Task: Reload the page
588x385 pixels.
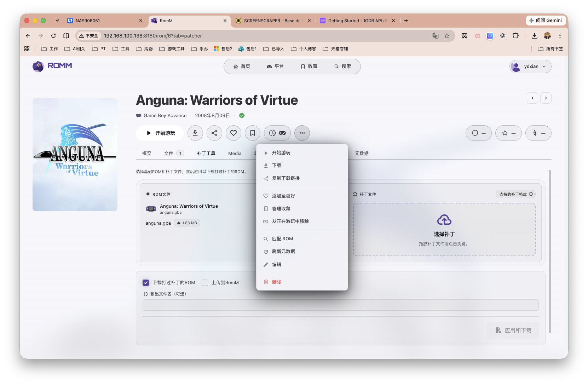Action: tap(53, 36)
